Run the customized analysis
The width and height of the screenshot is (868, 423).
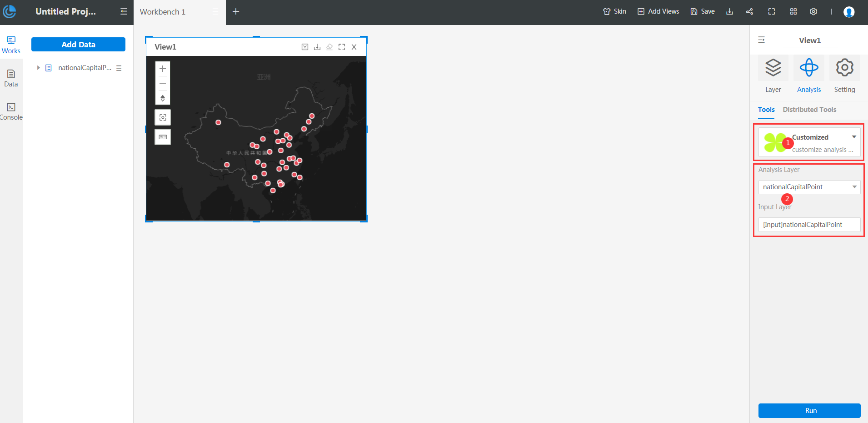pos(809,410)
